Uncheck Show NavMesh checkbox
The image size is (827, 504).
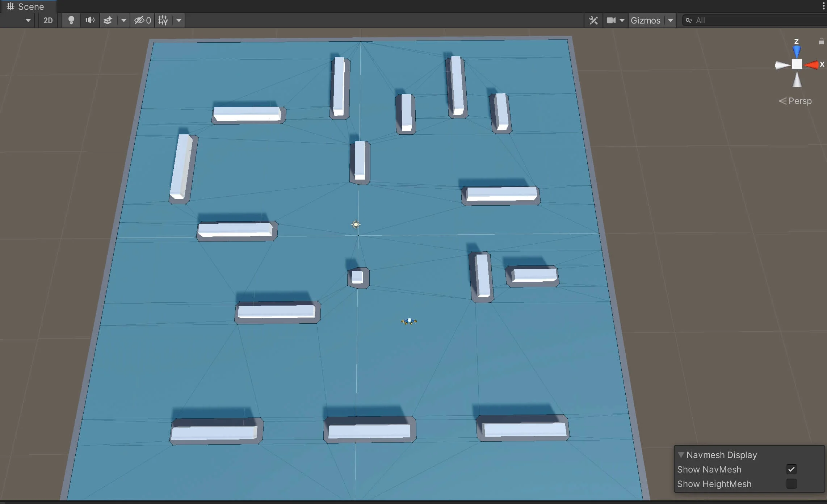pyautogui.click(x=792, y=469)
